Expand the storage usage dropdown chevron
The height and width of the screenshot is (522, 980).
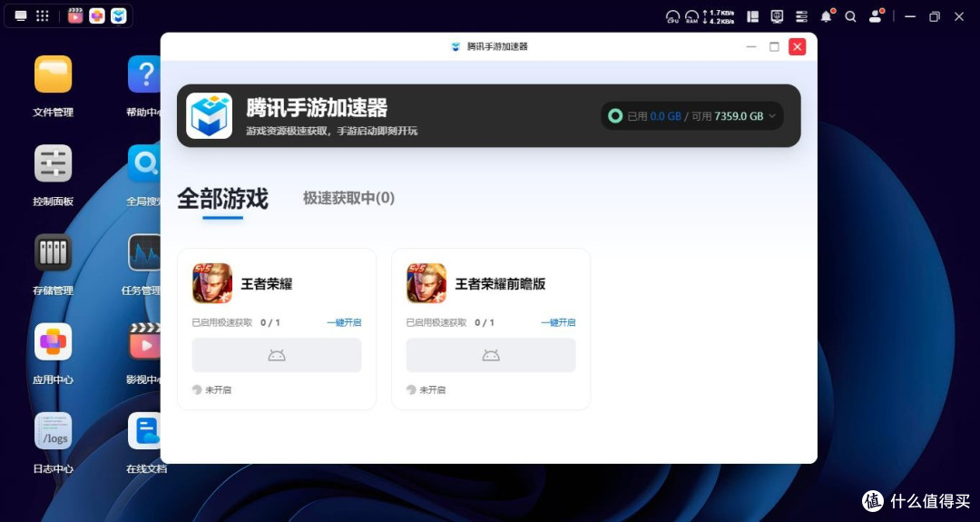coord(772,116)
